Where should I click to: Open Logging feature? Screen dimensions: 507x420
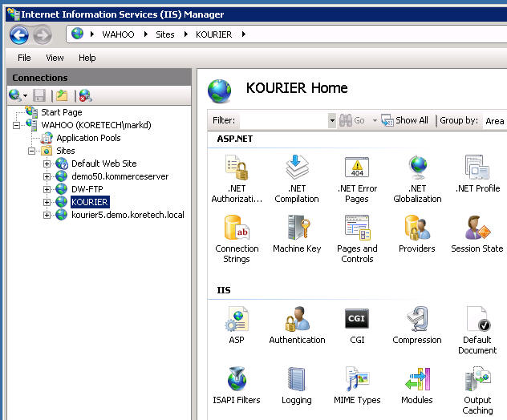point(297,385)
